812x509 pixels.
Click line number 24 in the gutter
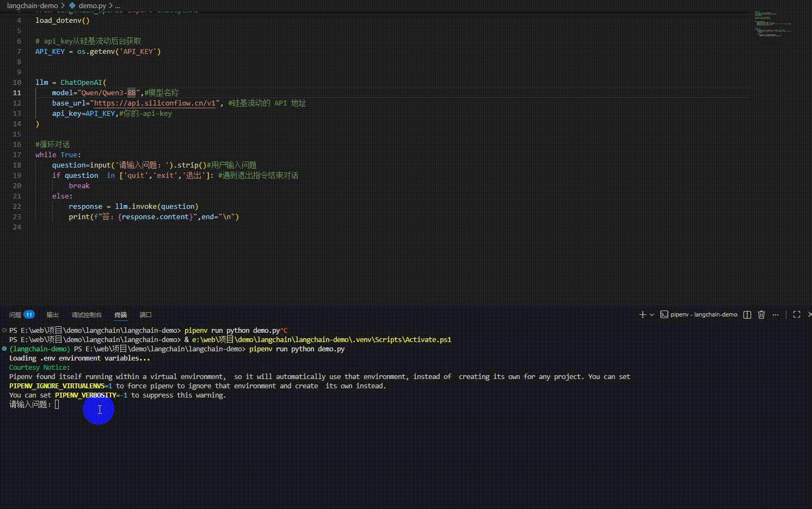[17, 227]
